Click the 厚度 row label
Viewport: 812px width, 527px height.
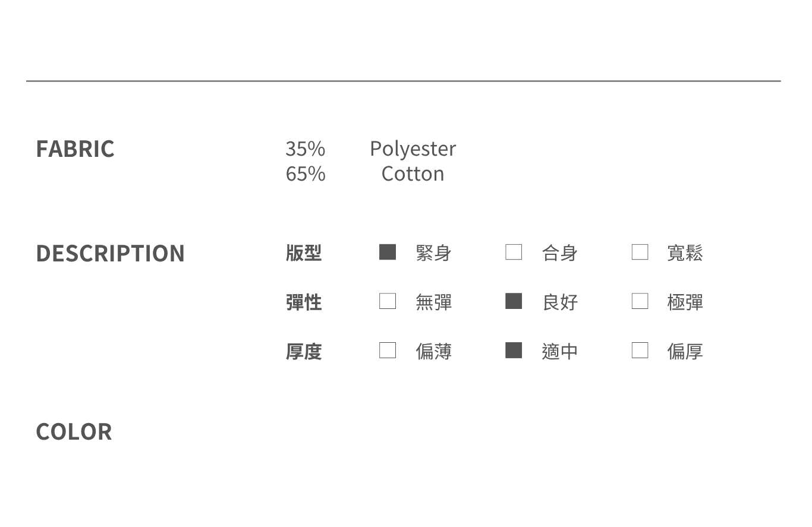[304, 352]
